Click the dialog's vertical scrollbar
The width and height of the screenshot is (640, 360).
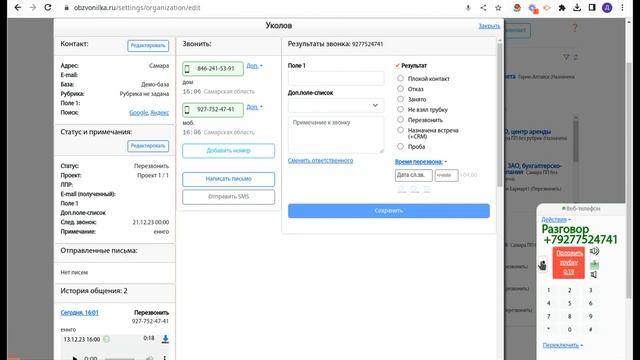click(500, 114)
